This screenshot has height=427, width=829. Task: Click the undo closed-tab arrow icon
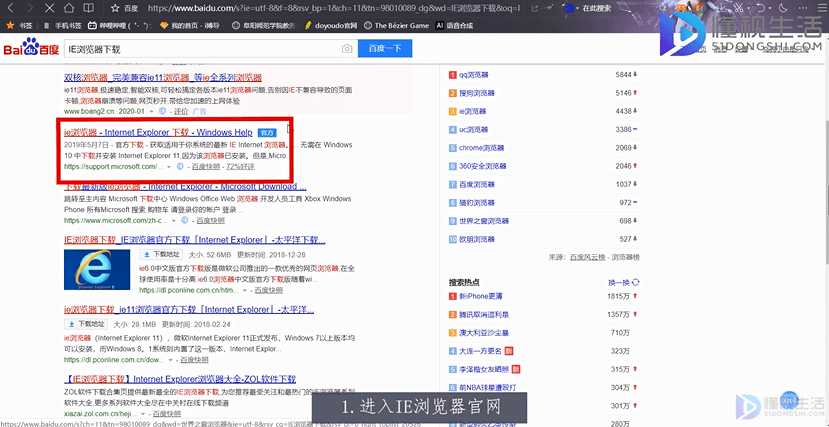(762, 8)
